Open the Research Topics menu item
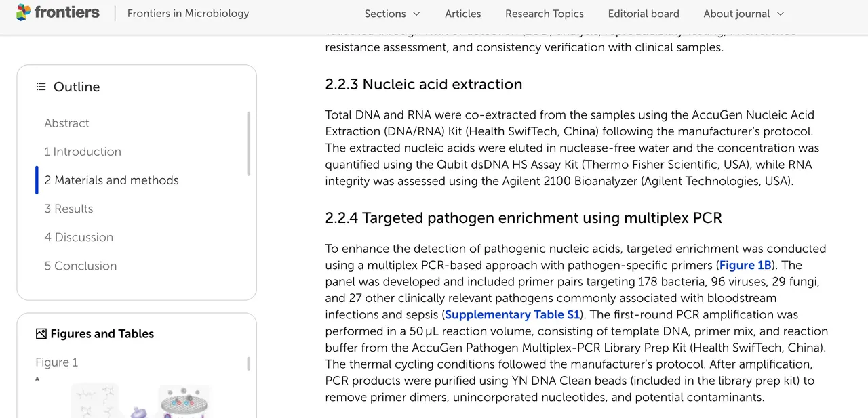 click(x=545, y=14)
